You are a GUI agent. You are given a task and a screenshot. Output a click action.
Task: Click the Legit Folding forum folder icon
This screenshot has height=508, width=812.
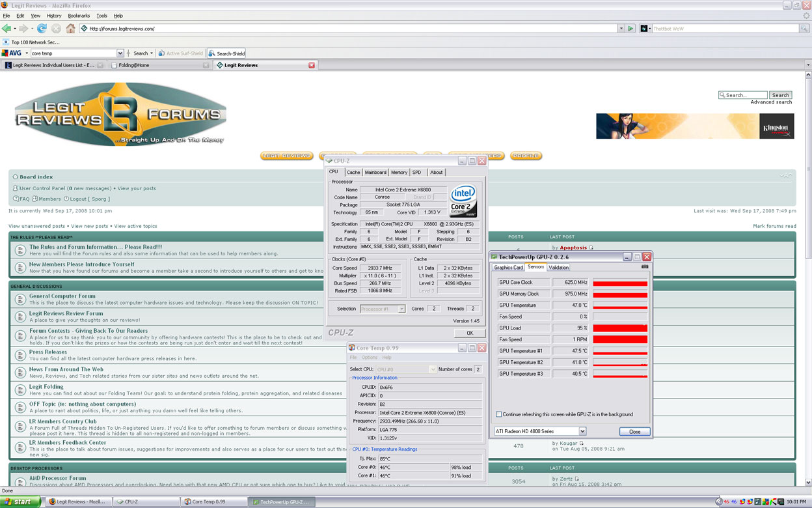pos(20,390)
